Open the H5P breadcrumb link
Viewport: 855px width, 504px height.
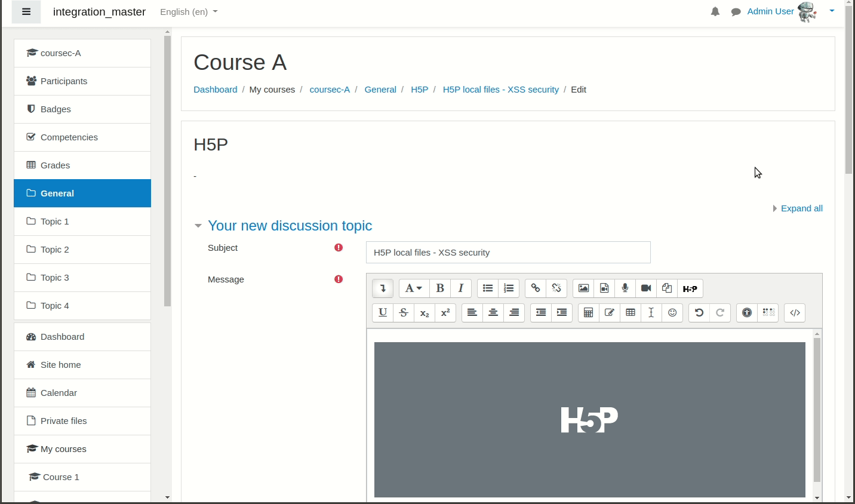[x=419, y=90]
